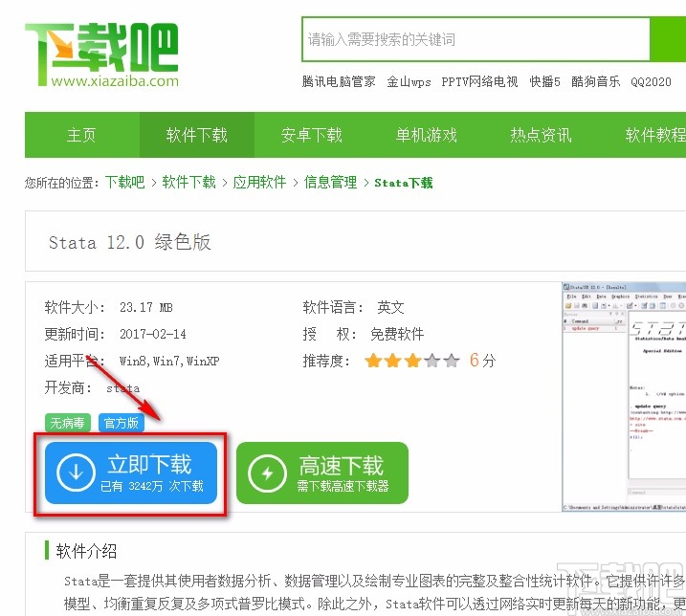686x616 pixels.
Task: Click the 无病毒 green badge
Action: click(67, 423)
